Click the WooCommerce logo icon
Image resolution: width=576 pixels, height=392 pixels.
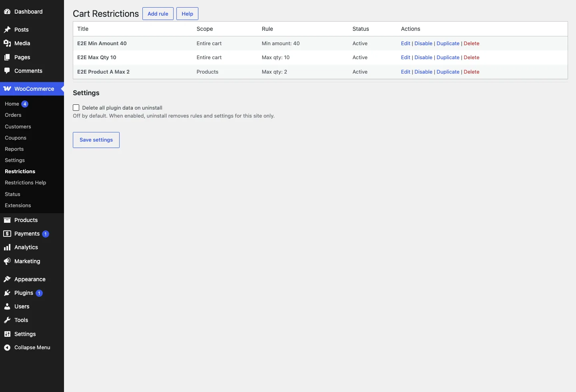pos(7,89)
